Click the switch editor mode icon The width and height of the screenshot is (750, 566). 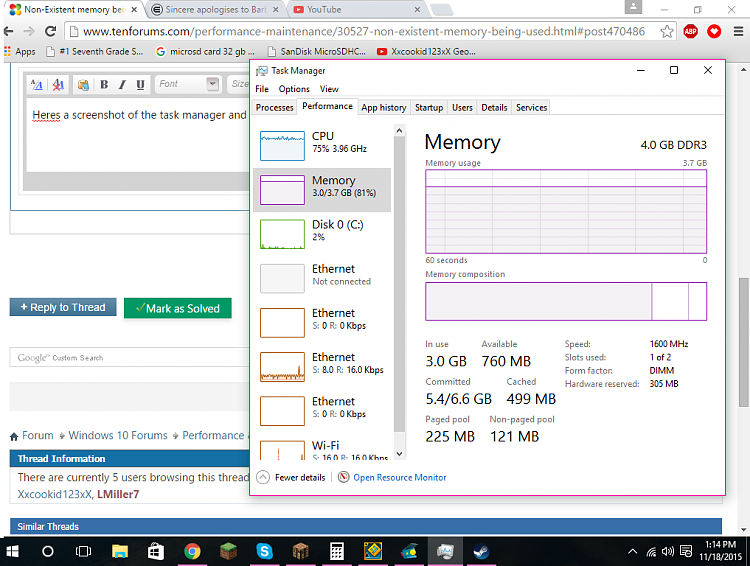click(x=37, y=85)
